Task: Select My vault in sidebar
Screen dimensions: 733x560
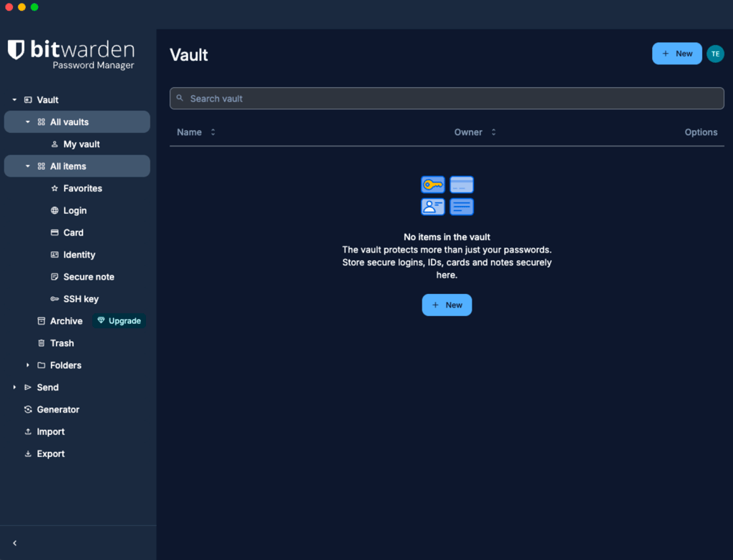Action: (x=82, y=144)
